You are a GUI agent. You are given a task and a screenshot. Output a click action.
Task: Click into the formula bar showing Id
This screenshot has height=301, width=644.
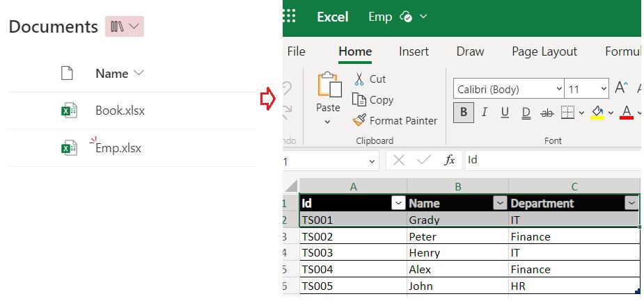pyautogui.click(x=553, y=160)
